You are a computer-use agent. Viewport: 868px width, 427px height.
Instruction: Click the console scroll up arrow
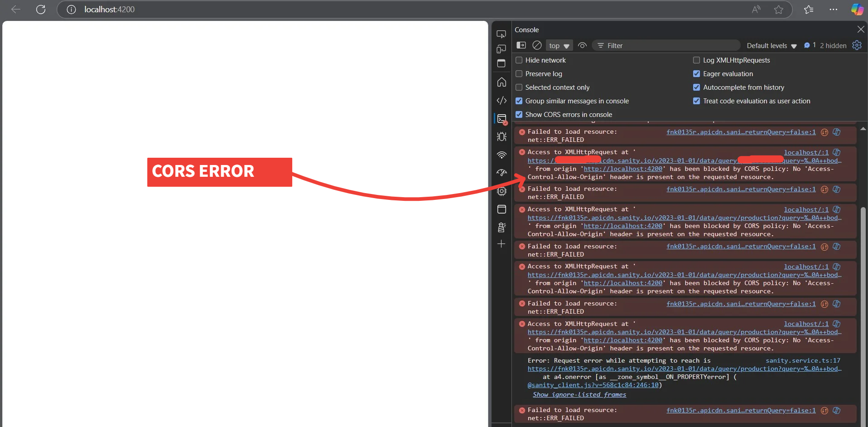click(863, 128)
